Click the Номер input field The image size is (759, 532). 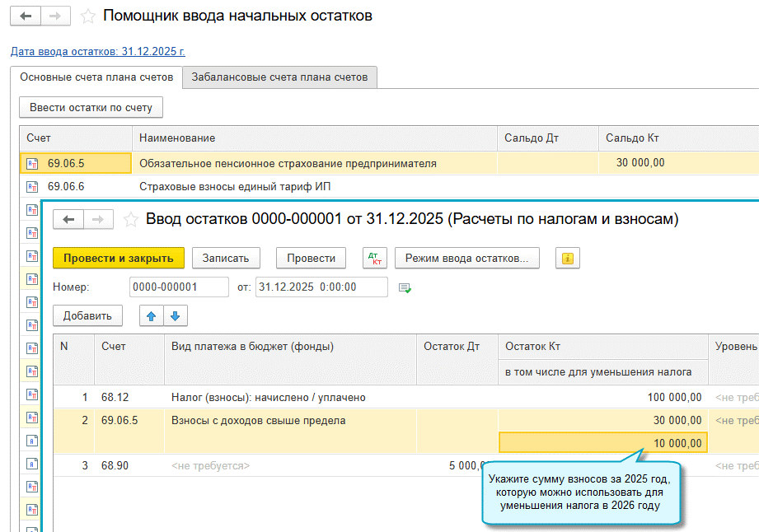(179, 287)
